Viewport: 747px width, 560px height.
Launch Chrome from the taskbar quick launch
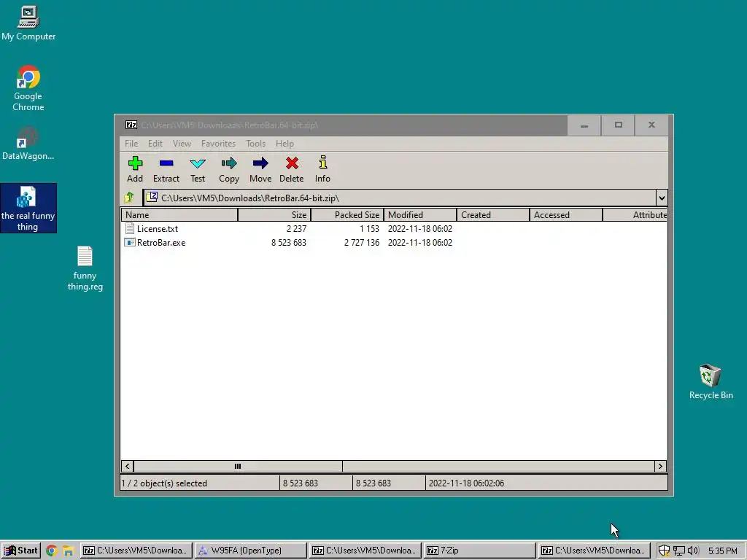(52, 551)
